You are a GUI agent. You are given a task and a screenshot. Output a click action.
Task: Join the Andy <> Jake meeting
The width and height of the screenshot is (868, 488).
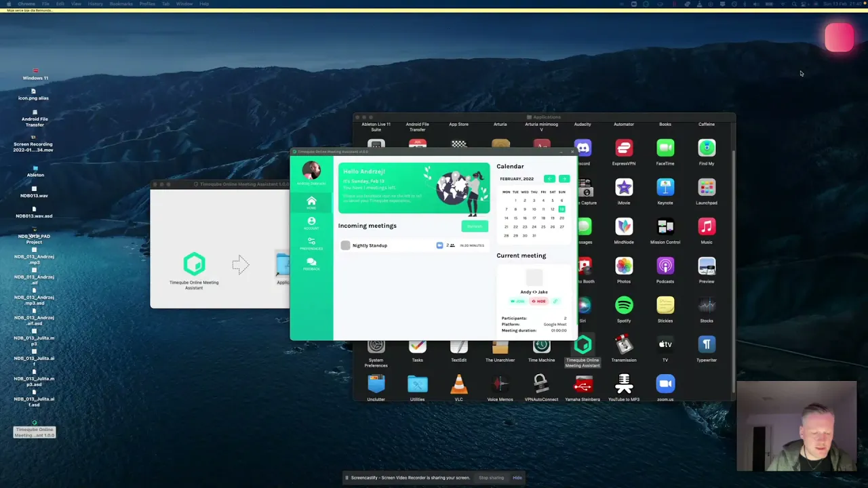point(518,301)
